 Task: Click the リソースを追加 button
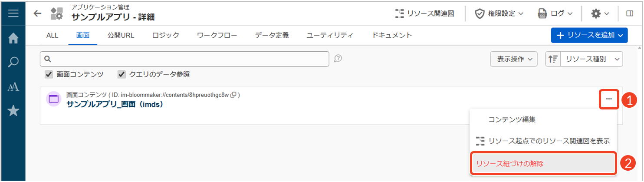point(589,36)
